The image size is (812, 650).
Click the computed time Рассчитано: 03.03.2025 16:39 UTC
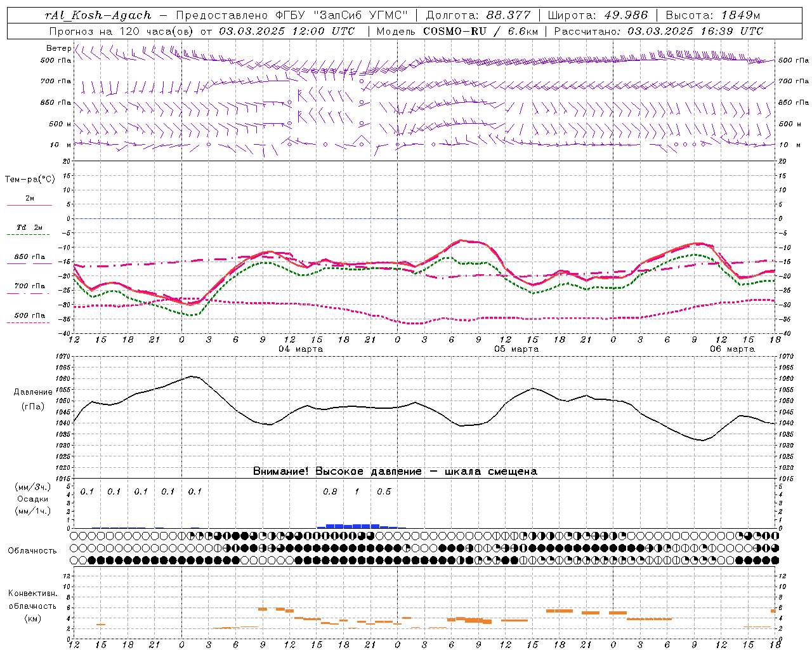(x=658, y=31)
